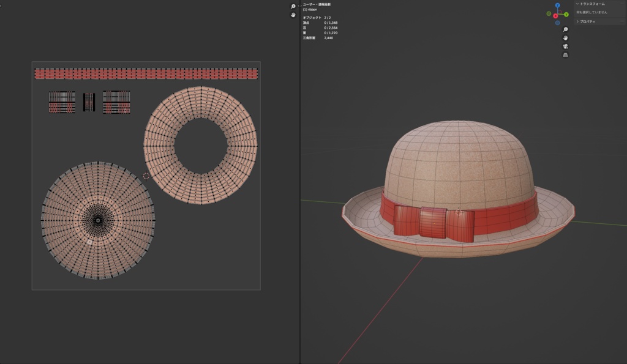
Task: Click the 2D cursor in the UV editor
Action: [x=146, y=176]
